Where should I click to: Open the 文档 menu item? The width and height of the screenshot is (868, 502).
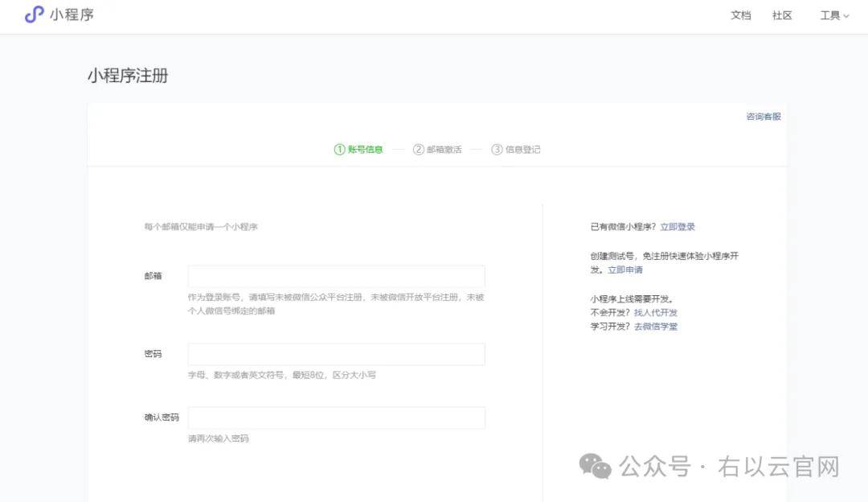741,15
